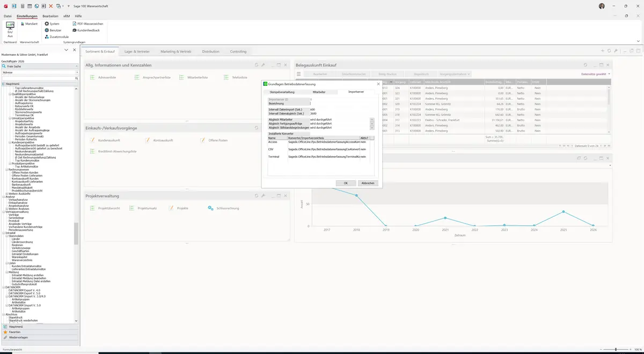Image resolution: width=644 pixels, height=354 pixels.
Task: Refresh the Allg. Informationen und Kennzahlen panel
Action: [257, 65]
